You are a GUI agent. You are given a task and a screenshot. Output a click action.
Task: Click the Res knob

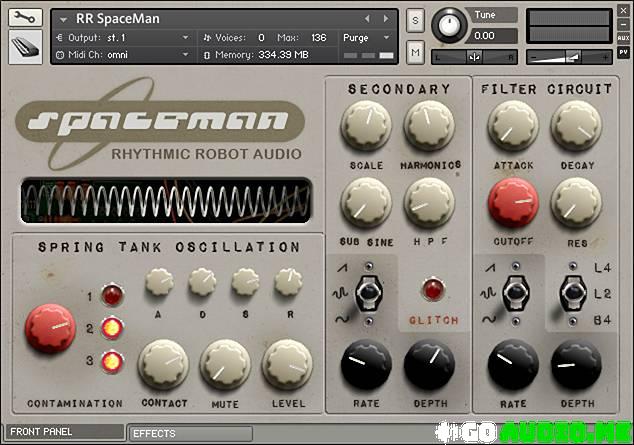pos(576,202)
